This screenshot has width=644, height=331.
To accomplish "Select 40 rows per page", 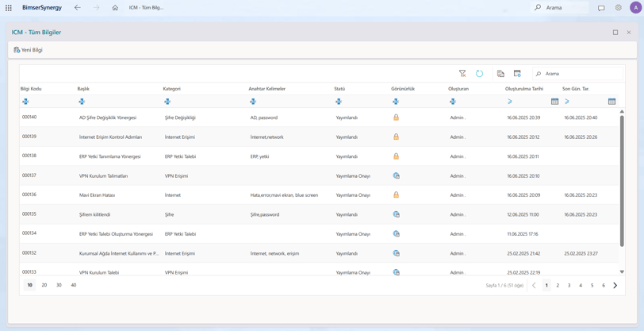I will tap(74, 285).
